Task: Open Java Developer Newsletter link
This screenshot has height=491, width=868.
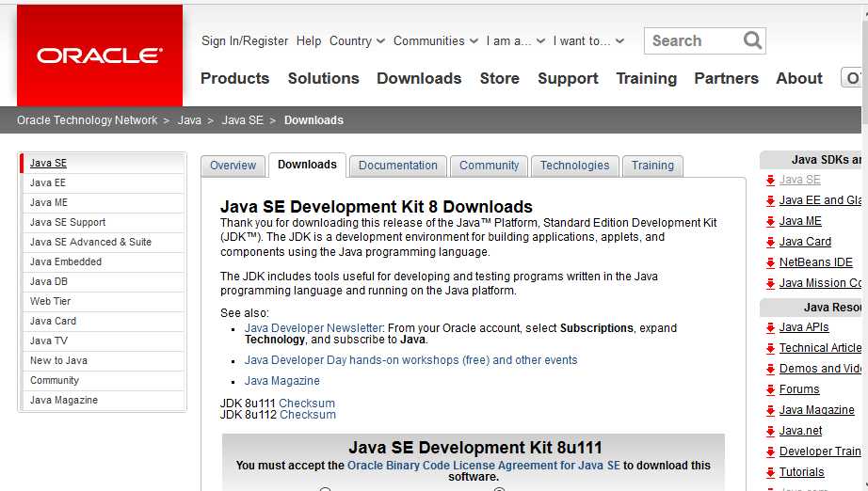Action: 313,328
